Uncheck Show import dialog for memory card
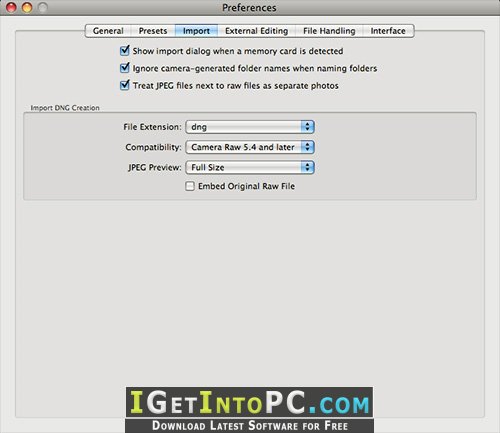This screenshot has width=500, height=433. (125, 51)
